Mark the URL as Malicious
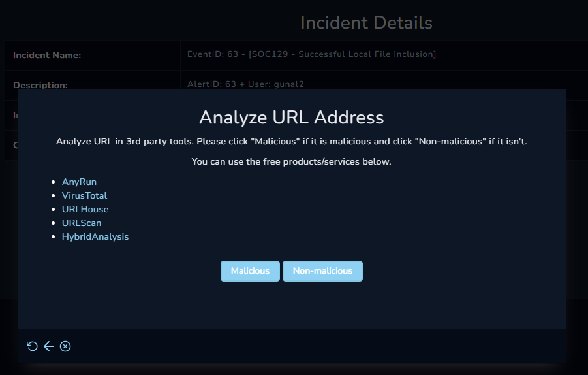This screenshot has height=375, width=588. (250, 271)
